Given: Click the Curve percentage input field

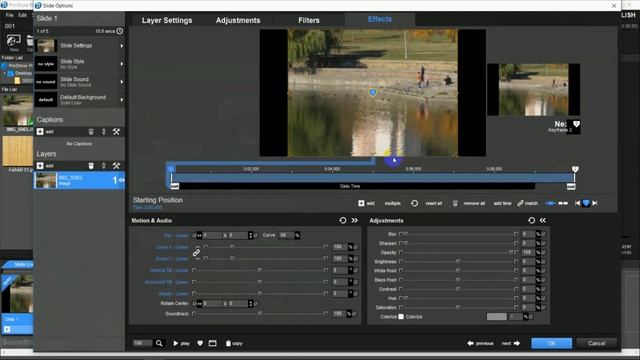Looking at the screenshot, I should click(286, 235).
